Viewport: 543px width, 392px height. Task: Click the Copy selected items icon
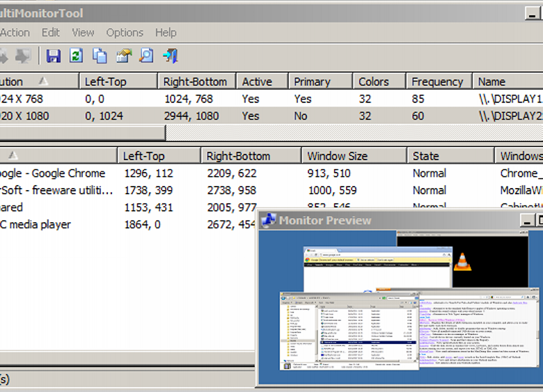pyautogui.click(x=100, y=56)
